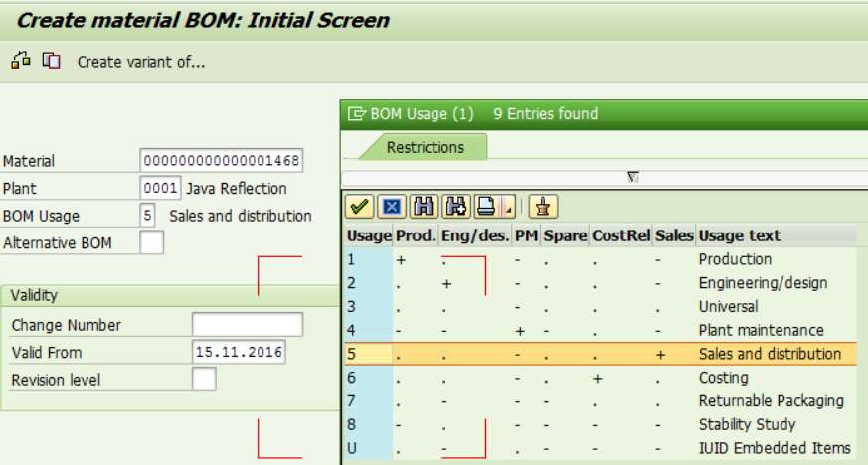Select the Sales and distribution row
The image size is (868, 465).
tap(601, 354)
